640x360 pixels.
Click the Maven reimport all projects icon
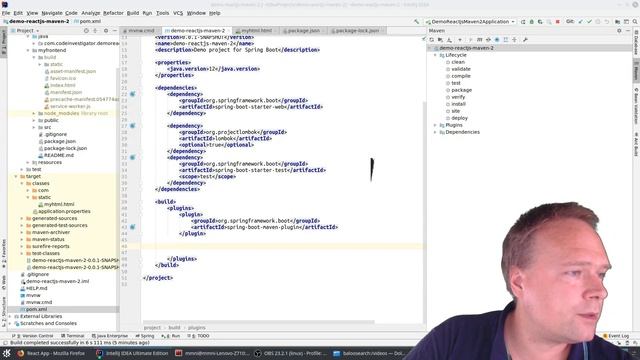pos(431,40)
